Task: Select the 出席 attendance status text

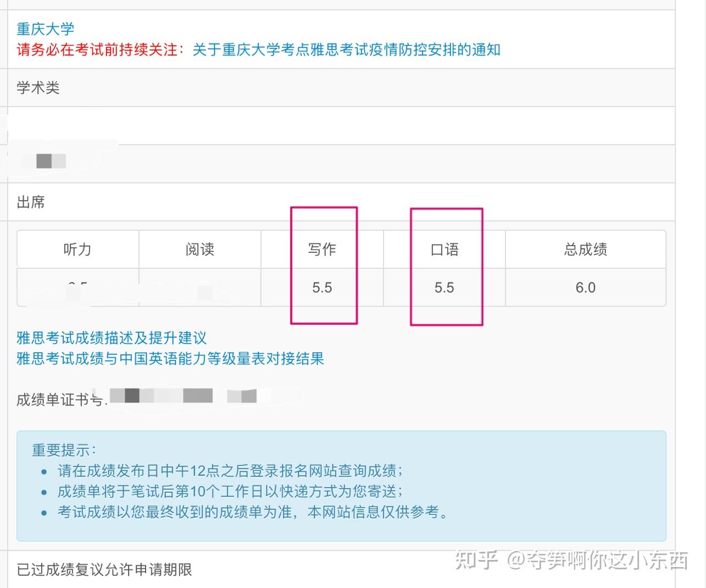Action: [x=31, y=202]
